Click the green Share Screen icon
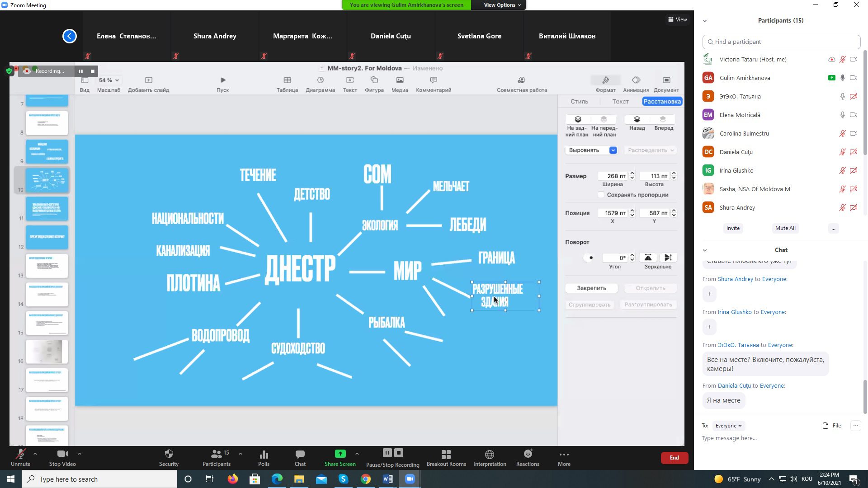Image resolution: width=868 pixels, height=488 pixels. [x=340, y=454]
